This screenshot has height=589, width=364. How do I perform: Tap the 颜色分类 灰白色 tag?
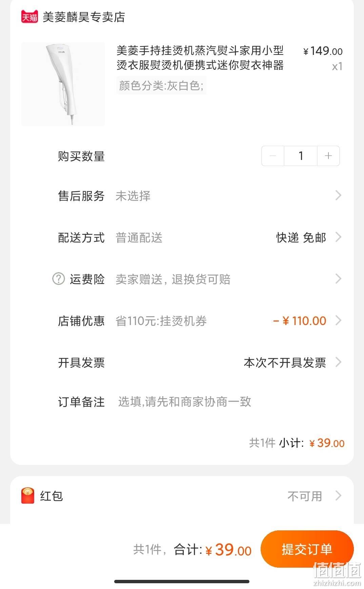coord(161,86)
